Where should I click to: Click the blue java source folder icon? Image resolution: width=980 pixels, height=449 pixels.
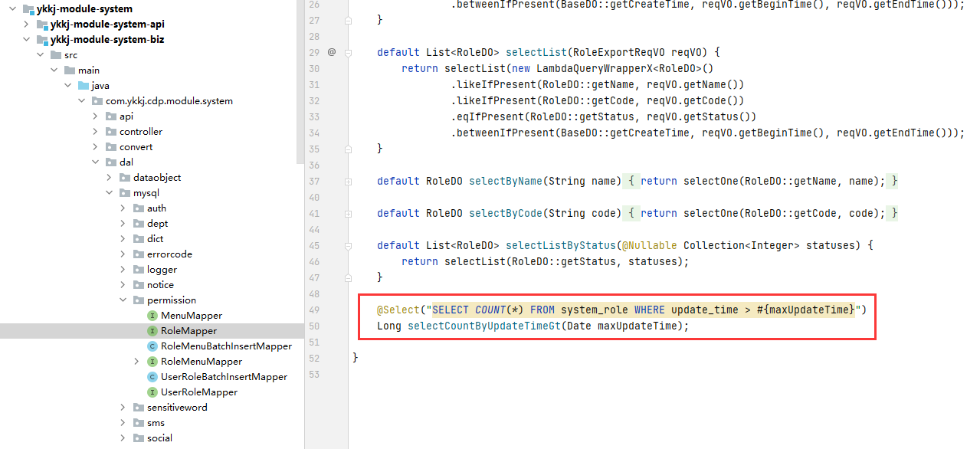click(83, 86)
